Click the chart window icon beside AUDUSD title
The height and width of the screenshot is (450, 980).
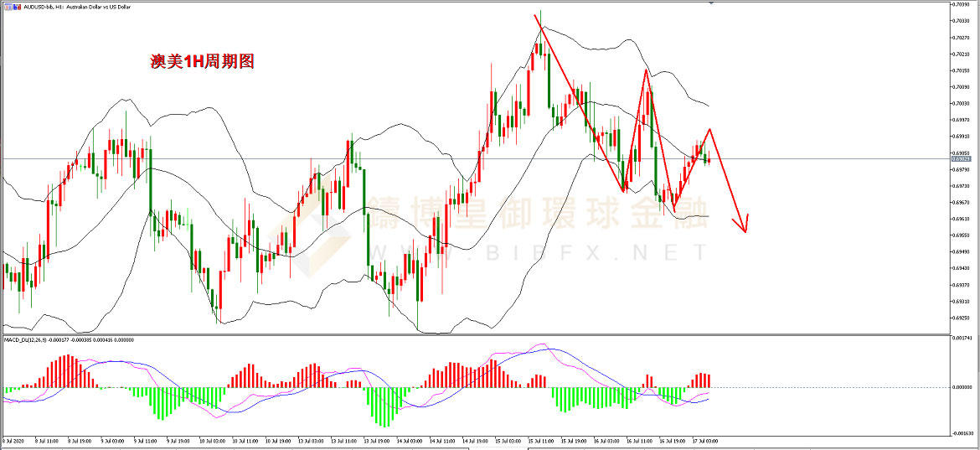(x=7, y=6)
